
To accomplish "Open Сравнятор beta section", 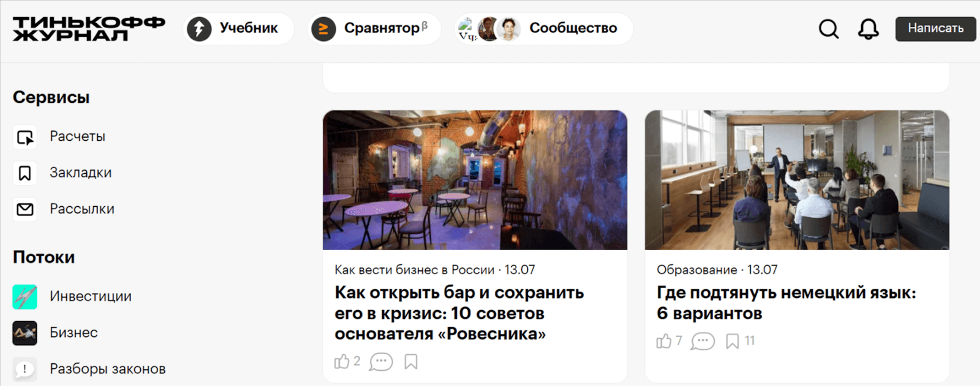I will tap(374, 28).
